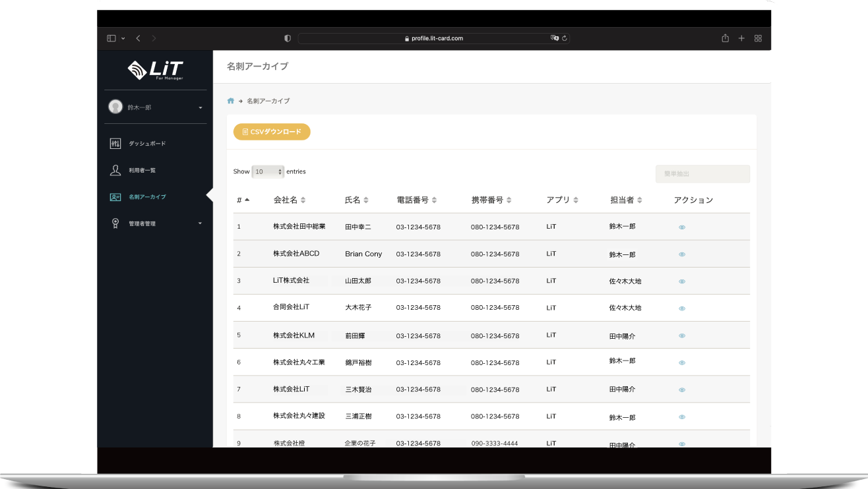868x489 pixels.
Task: View details for 株式会社田中総業 eye icon
Action: tap(682, 227)
